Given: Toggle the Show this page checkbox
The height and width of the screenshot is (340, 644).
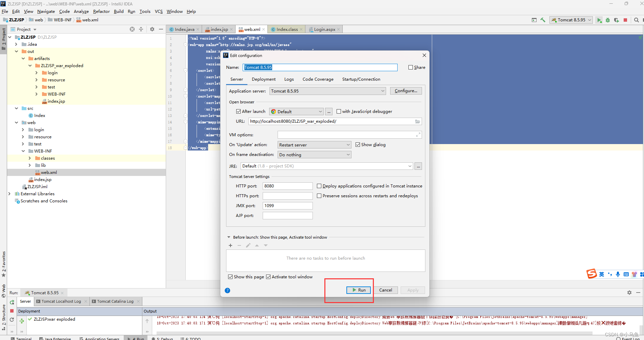Looking at the screenshot, I should pos(230,277).
